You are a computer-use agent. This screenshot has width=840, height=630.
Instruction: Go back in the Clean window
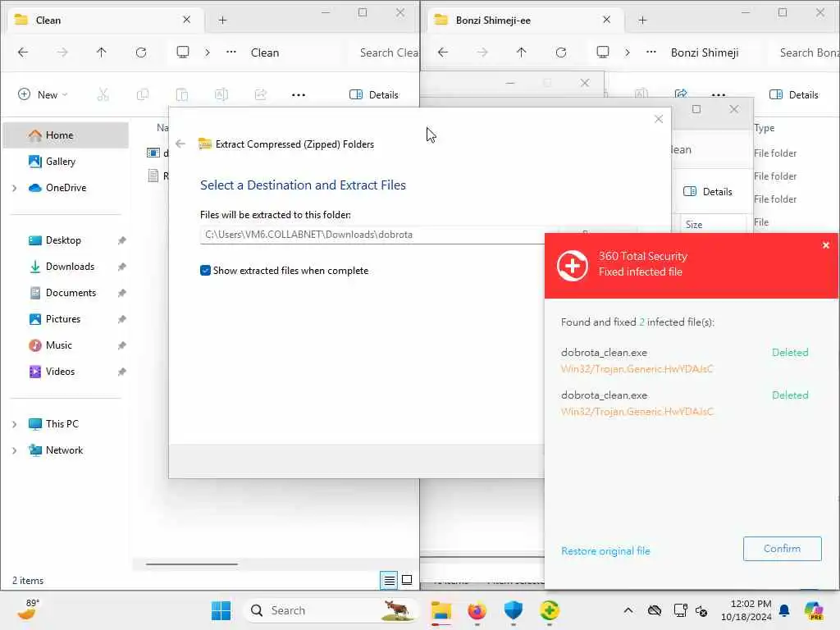coord(23,52)
